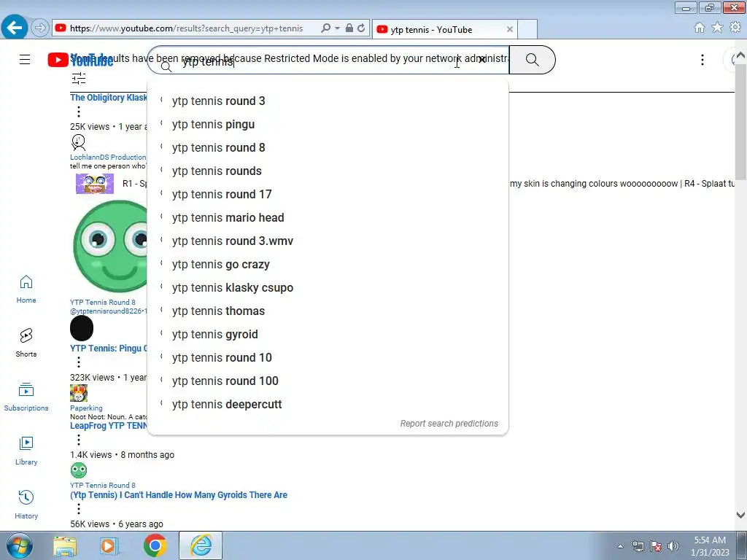
Task: Open '(Ytp Tennis) I Can't Handle How Many Gyroids' link
Action: click(x=179, y=495)
